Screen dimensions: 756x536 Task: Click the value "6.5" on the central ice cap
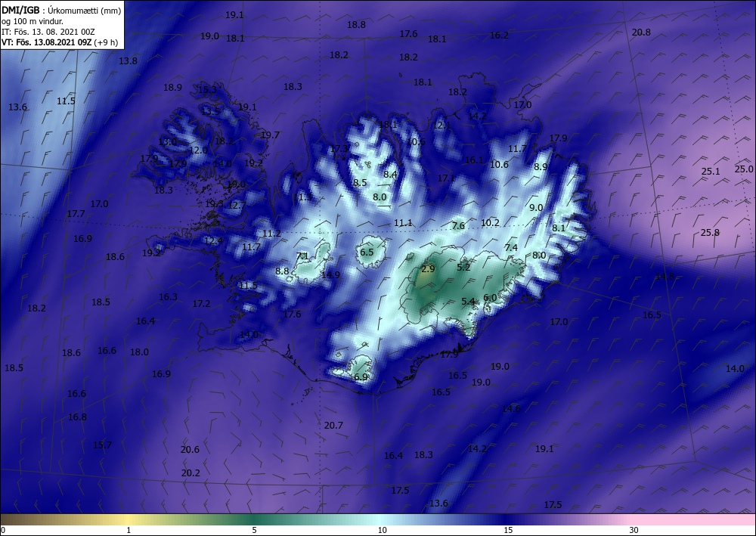coord(367,252)
